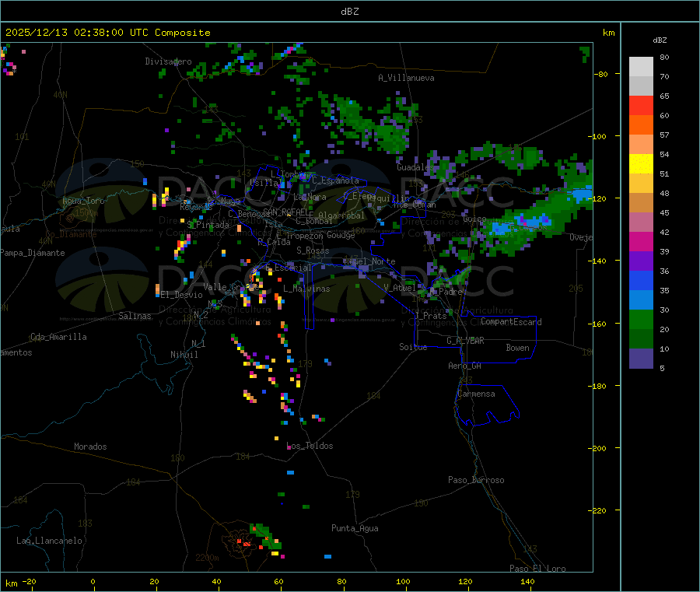Click the Paso_El_Loro map label

point(537,569)
